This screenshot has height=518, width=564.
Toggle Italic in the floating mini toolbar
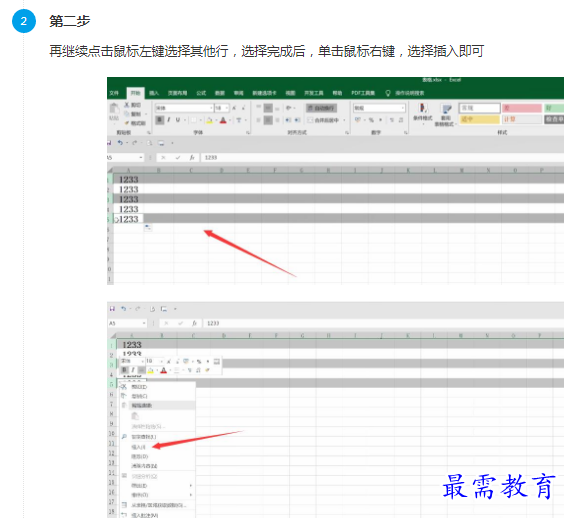point(133,370)
